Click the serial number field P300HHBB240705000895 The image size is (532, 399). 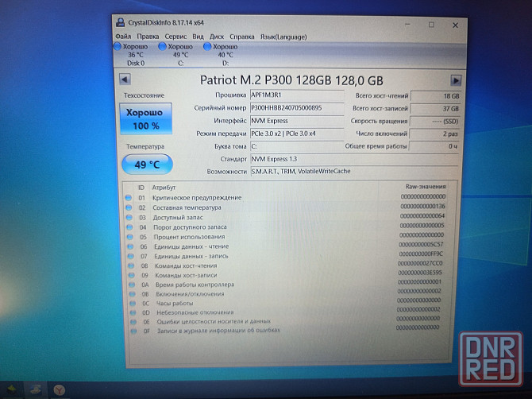[x=297, y=108]
